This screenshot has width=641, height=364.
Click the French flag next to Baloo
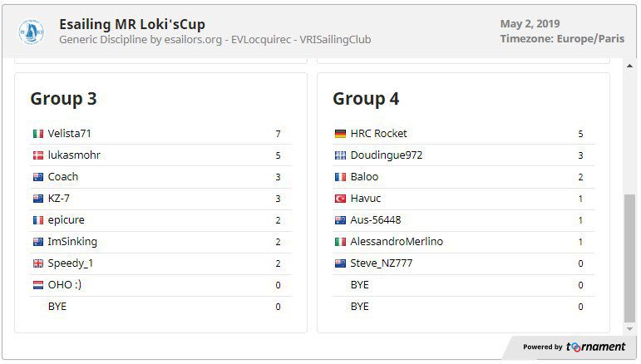pyautogui.click(x=340, y=177)
